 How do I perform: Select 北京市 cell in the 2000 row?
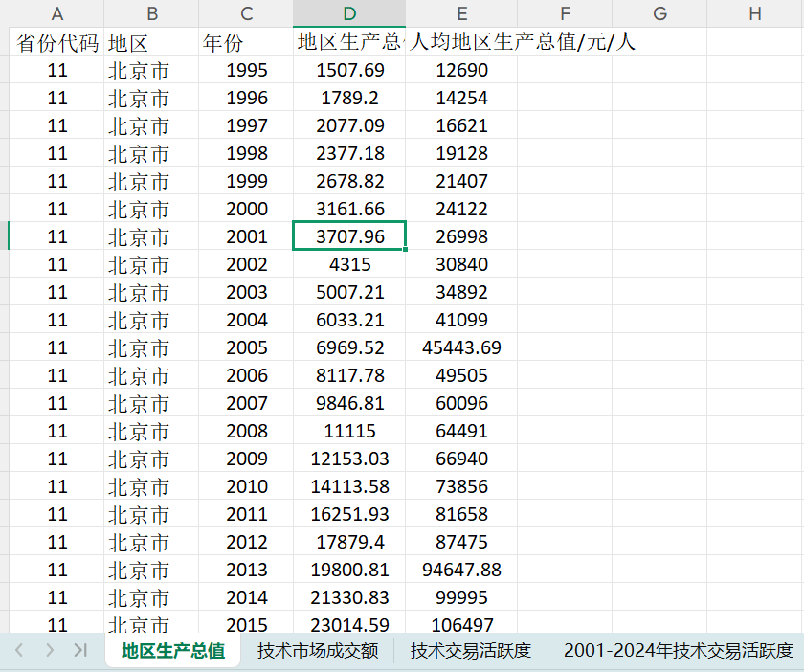(151, 209)
